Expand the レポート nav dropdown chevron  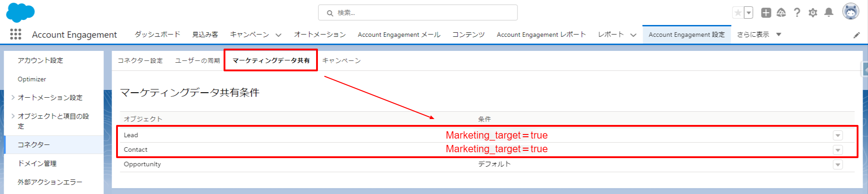tap(634, 35)
